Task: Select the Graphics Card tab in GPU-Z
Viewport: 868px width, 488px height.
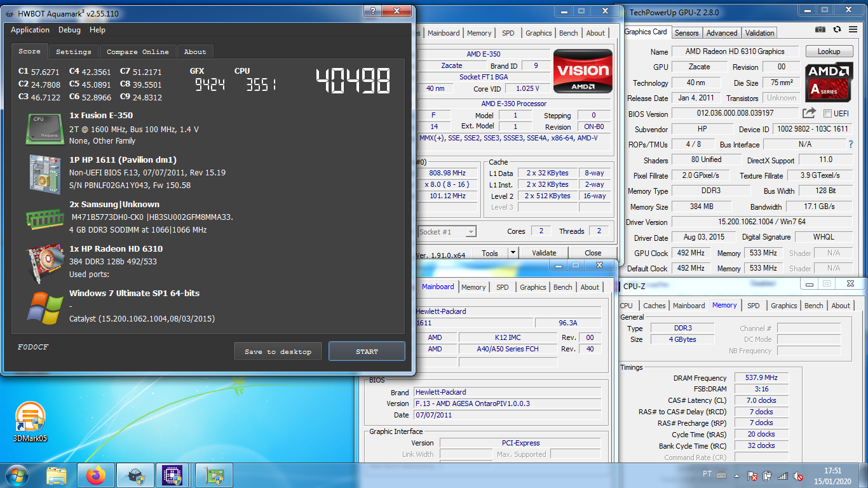Action: coord(646,32)
